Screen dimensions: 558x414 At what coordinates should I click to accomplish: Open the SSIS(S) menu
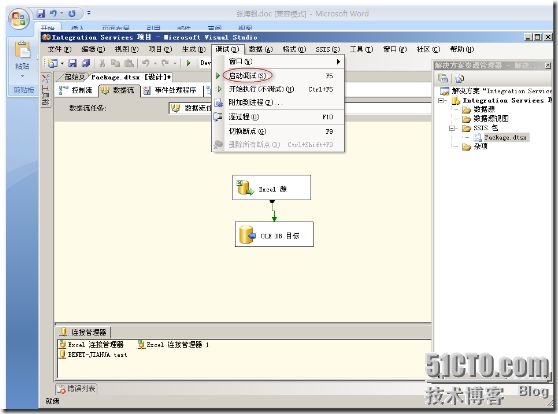pos(327,49)
